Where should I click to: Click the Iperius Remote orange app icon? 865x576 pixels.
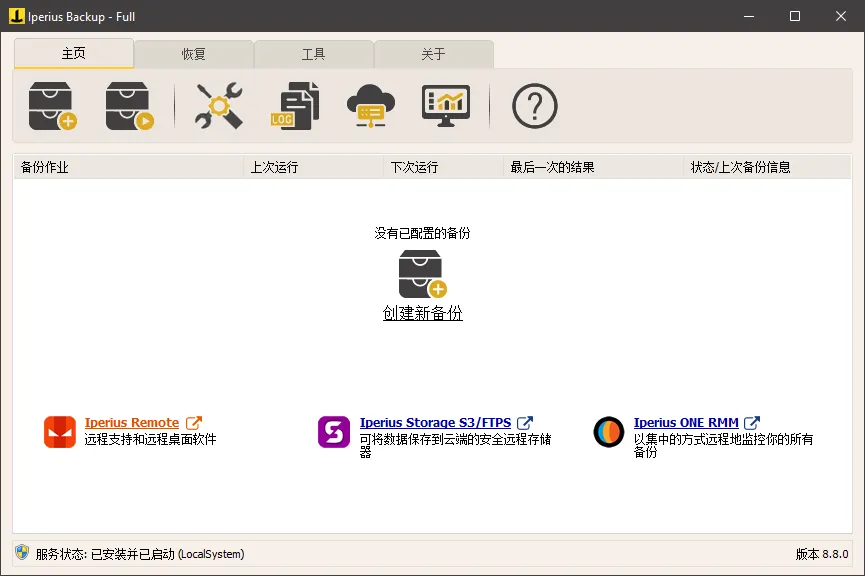click(x=58, y=430)
